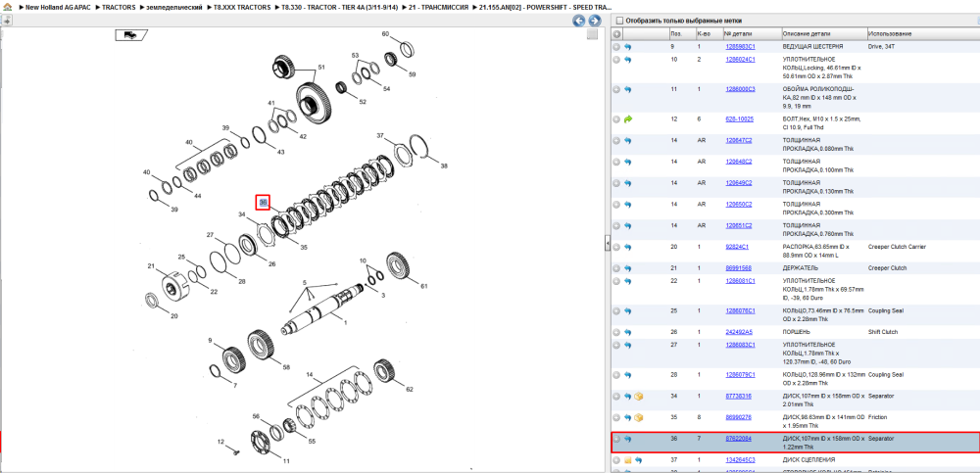Select 'Creeper Clutch Carrier' usage text
The width and height of the screenshot is (980, 473).
pos(897,247)
